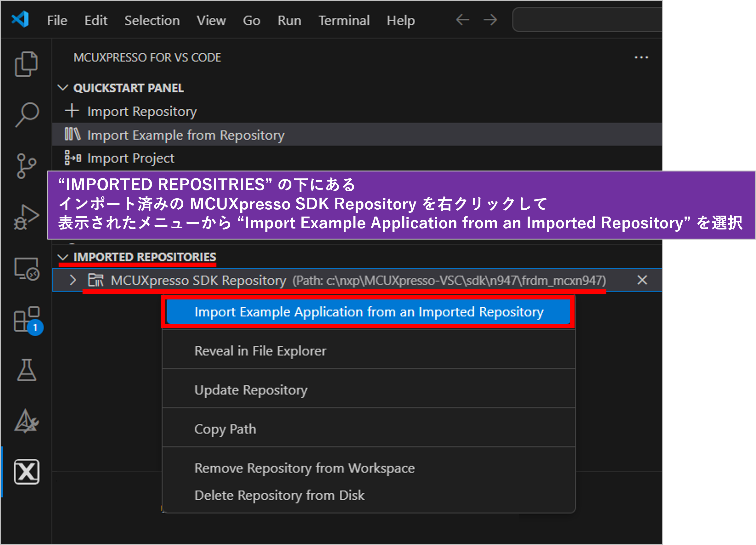Image resolution: width=756 pixels, height=545 pixels.
Task: Choose Import Example Application from an Imported Repository
Action: click(368, 312)
